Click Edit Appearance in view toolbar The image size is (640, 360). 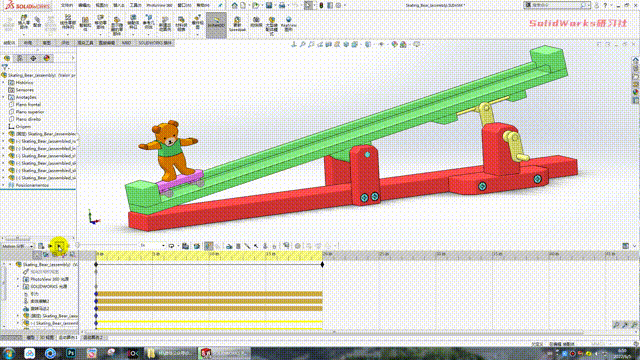click(394, 44)
